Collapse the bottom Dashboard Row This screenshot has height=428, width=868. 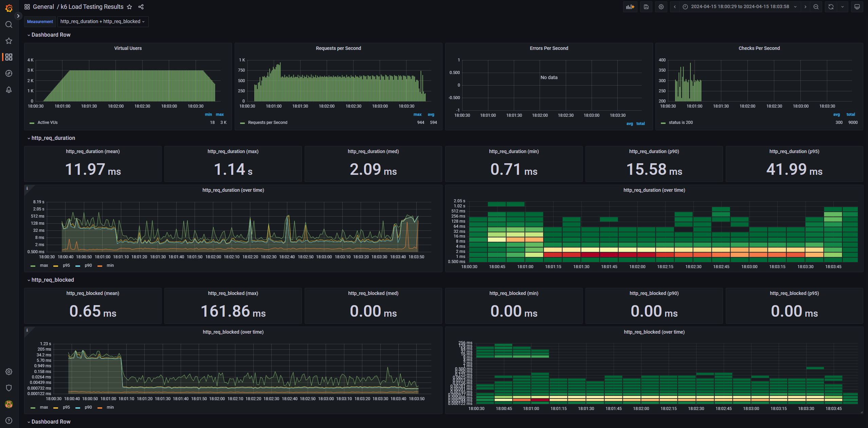point(49,422)
